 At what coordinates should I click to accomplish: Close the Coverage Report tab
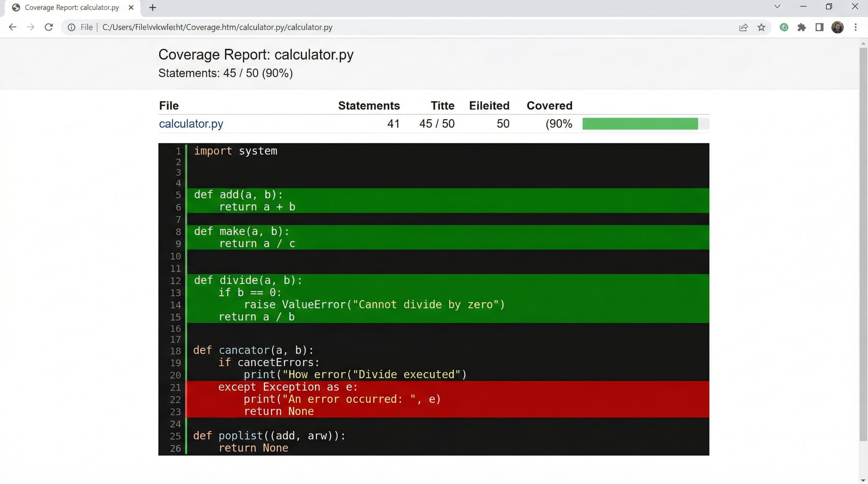[x=131, y=7]
